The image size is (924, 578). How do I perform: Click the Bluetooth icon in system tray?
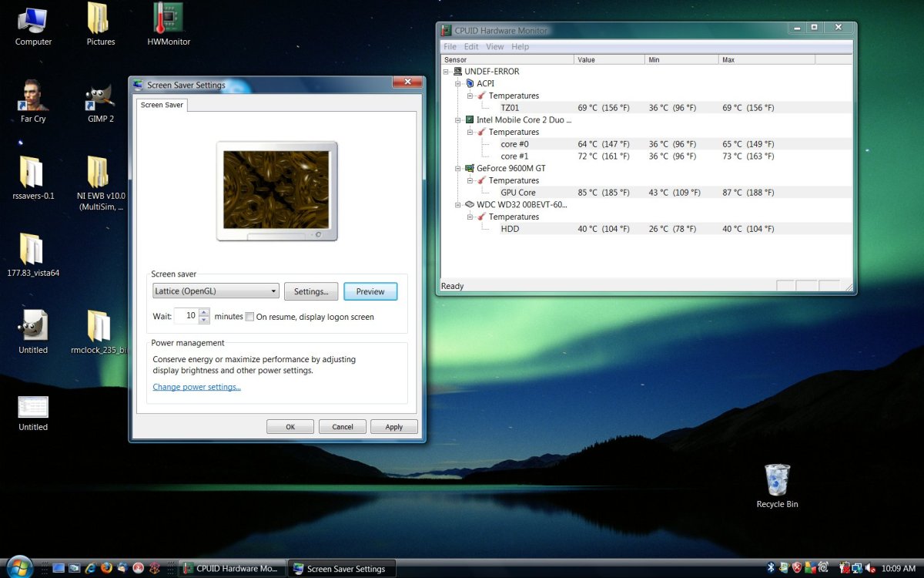point(770,568)
